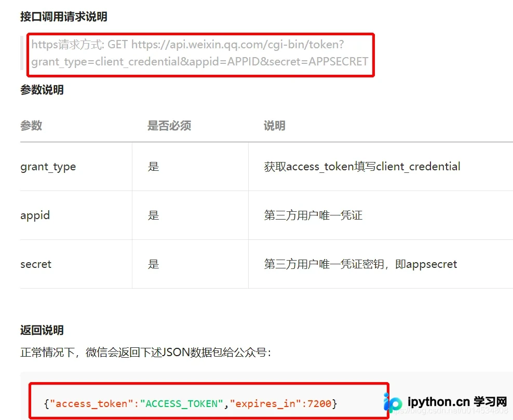Click 获取access_token填写client_credential description

point(362,167)
